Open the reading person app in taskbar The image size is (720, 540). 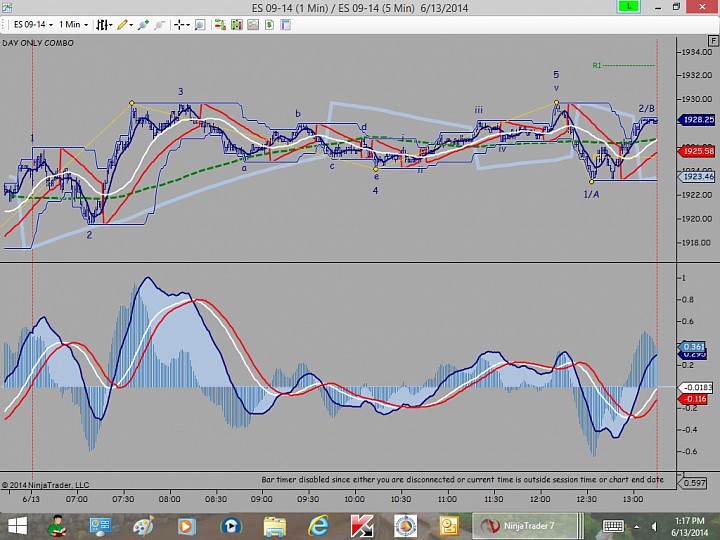[x=57, y=526]
